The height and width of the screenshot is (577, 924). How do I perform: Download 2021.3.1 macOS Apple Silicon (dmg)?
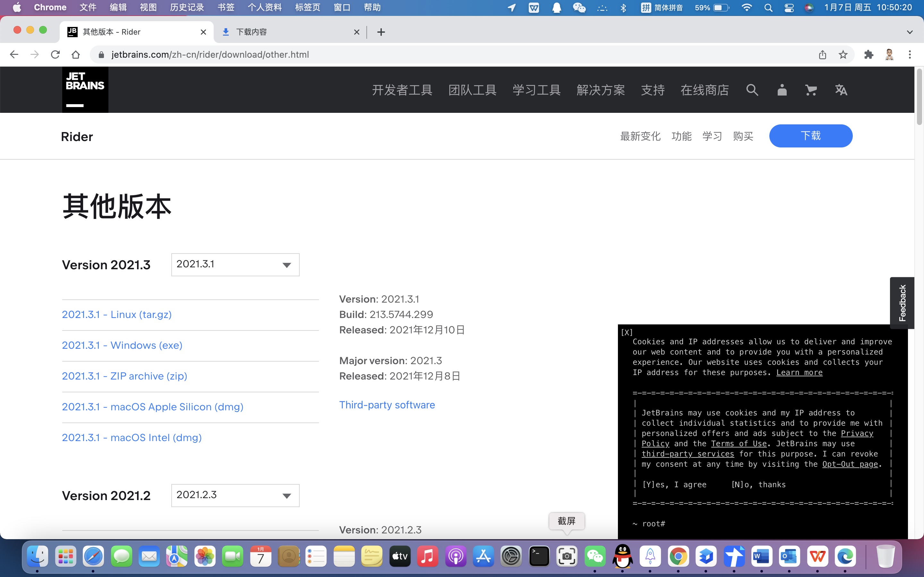coord(152,407)
